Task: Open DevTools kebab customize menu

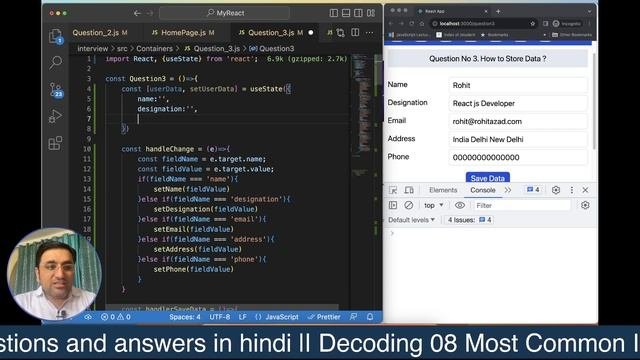Action: pyautogui.click(x=571, y=190)
